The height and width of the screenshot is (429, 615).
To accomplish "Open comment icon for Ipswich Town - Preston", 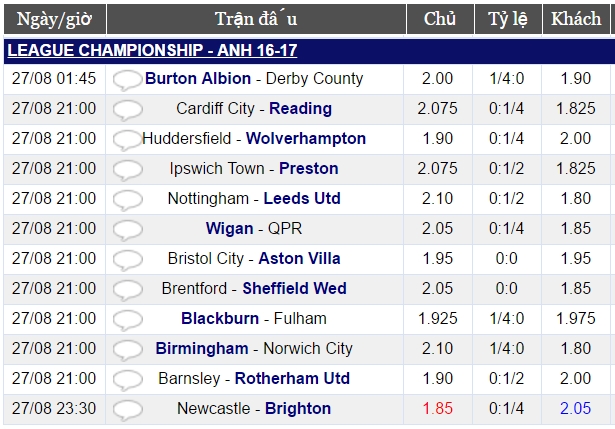I will tap(127, 170).
